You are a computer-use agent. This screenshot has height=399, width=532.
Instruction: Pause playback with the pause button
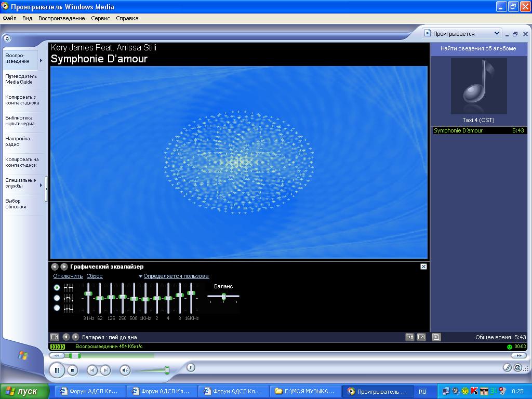[57, 370]
